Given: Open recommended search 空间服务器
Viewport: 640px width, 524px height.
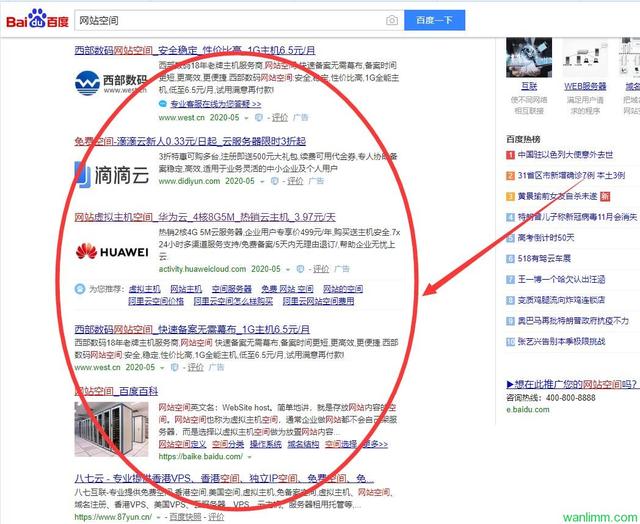Looking at the screenshot, I should click(231, 289).
